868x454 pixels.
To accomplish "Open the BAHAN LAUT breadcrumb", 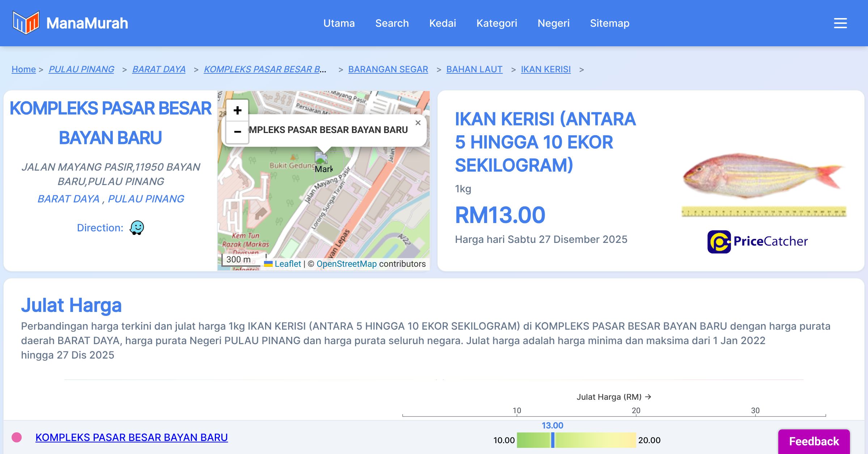I will point(474,69).
